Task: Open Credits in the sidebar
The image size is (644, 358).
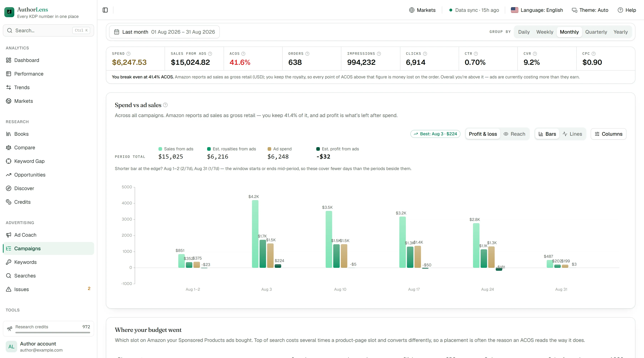Action: 48,202
